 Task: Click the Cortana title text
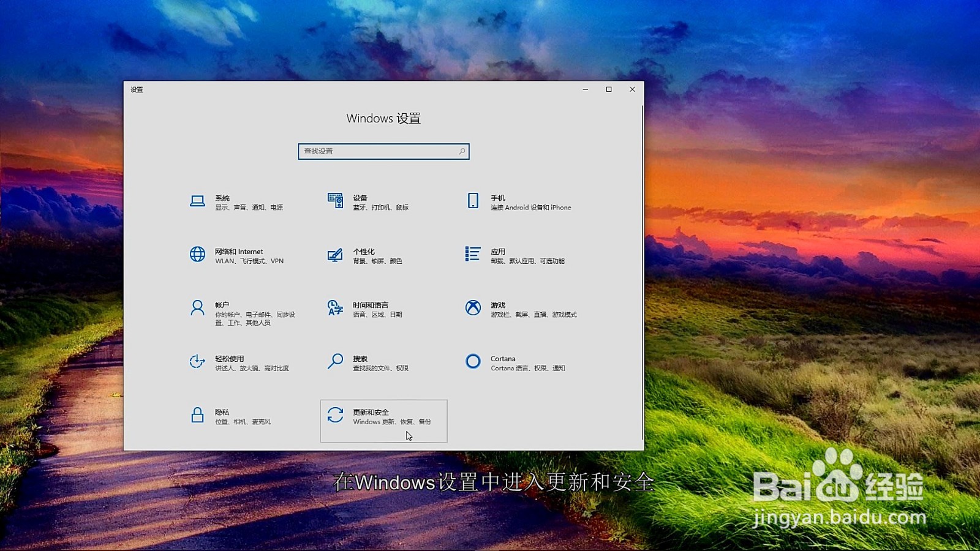tap(503, 359)
